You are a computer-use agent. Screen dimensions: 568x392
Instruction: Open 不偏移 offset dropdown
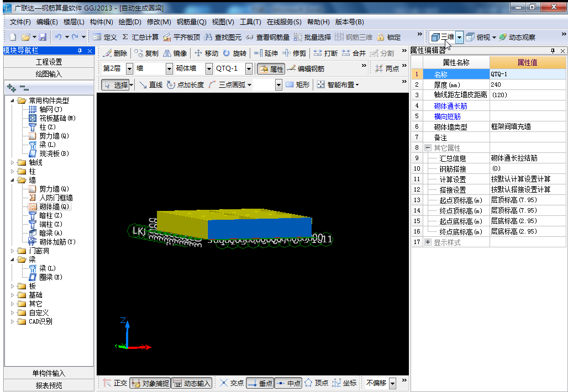point(393,383)
